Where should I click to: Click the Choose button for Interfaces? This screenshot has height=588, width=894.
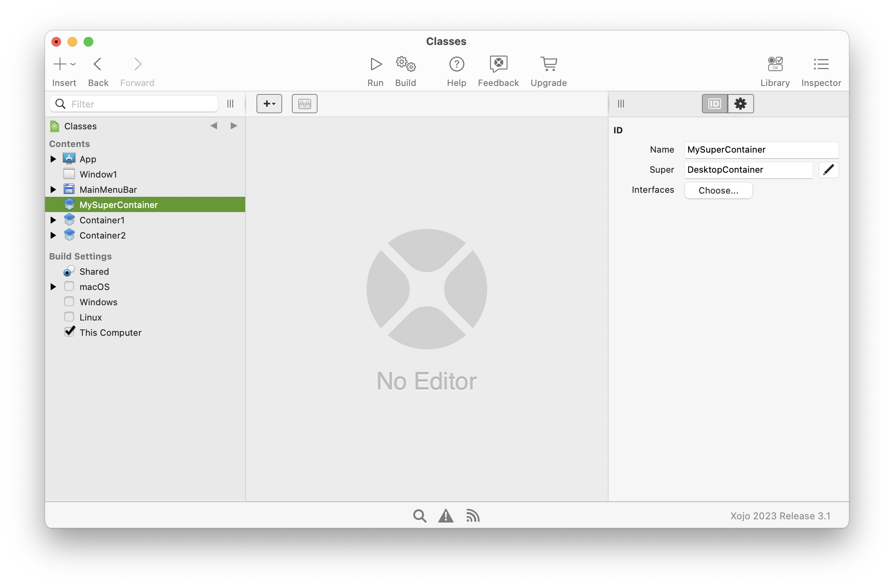(x=718, y=190)
